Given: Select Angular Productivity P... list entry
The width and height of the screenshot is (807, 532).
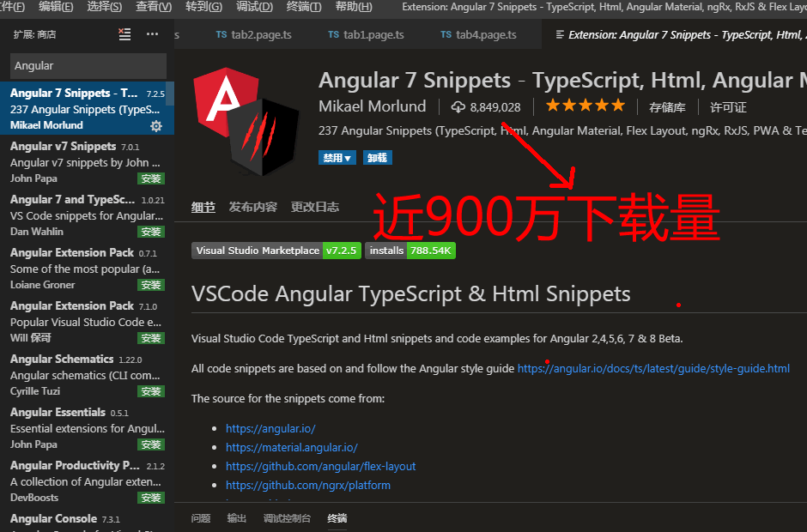Looking at the screenshot, I should coord(87,481).
